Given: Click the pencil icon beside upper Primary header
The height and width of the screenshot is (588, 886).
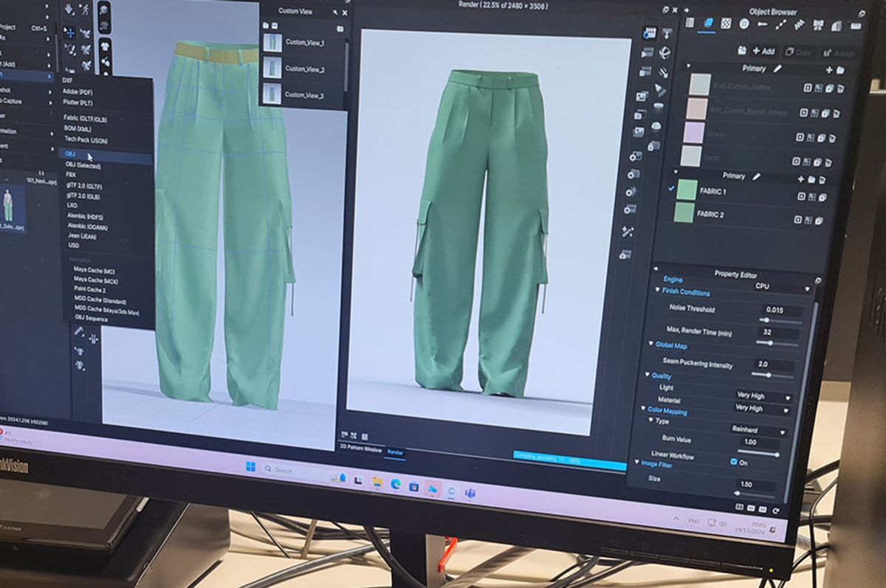Looking at the screenshot, I should click(x=777, y=69).
